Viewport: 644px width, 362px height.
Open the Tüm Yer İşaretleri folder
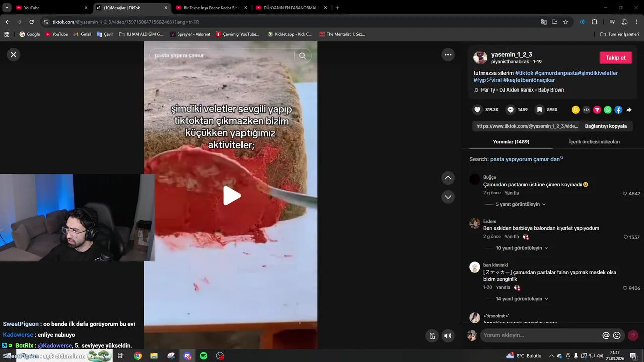point(619,34)
